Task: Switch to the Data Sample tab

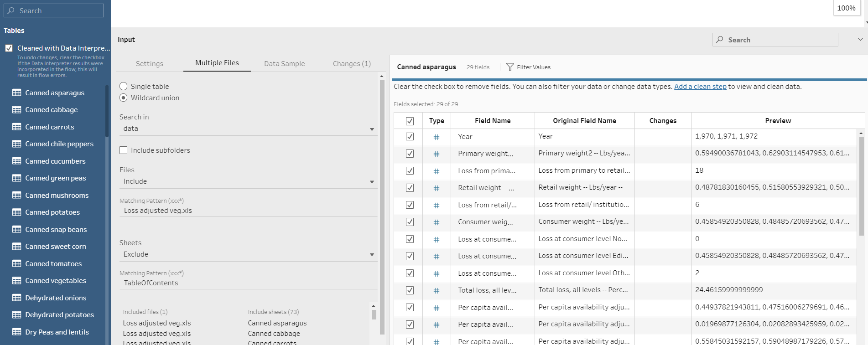Action: 284,64
